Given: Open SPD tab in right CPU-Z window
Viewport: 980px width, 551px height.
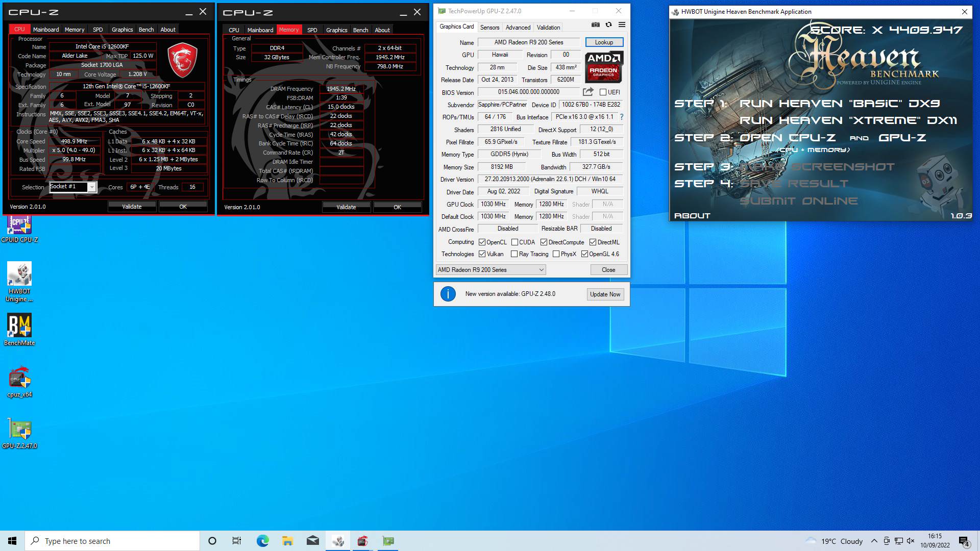Looking at the screenshot, I should [x=312, y=30].
